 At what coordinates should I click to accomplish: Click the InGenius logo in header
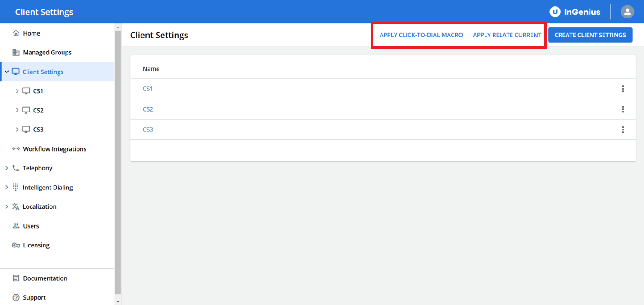point(575,12)
